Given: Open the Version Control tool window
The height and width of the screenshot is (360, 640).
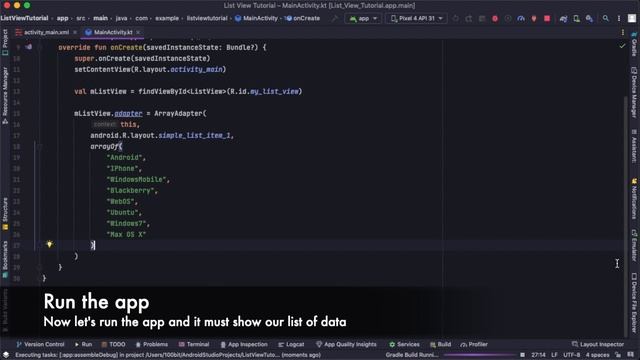Looking at the screenshot, I should (x=40, y=344).
